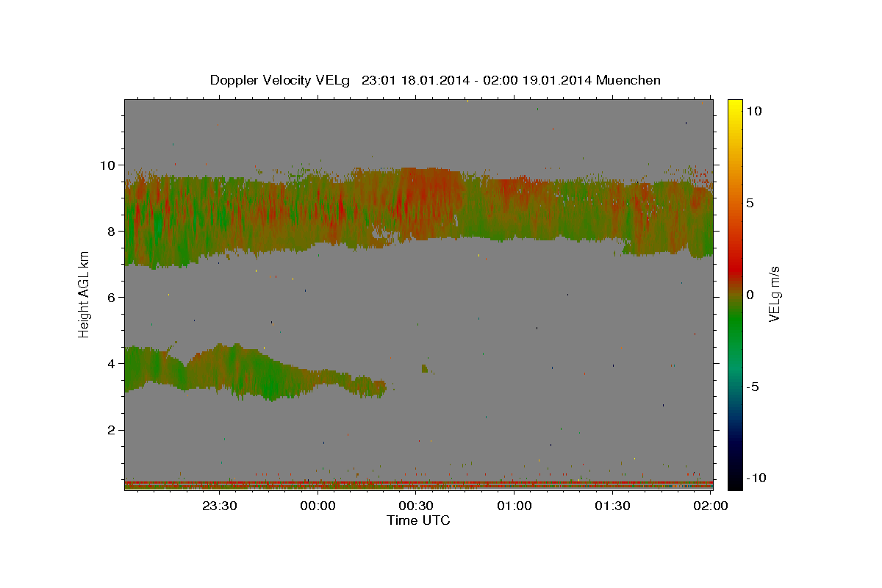Click the 'Muenchen' location in title
This screenshot has width=882, height=588.
[x=628, y=80]
